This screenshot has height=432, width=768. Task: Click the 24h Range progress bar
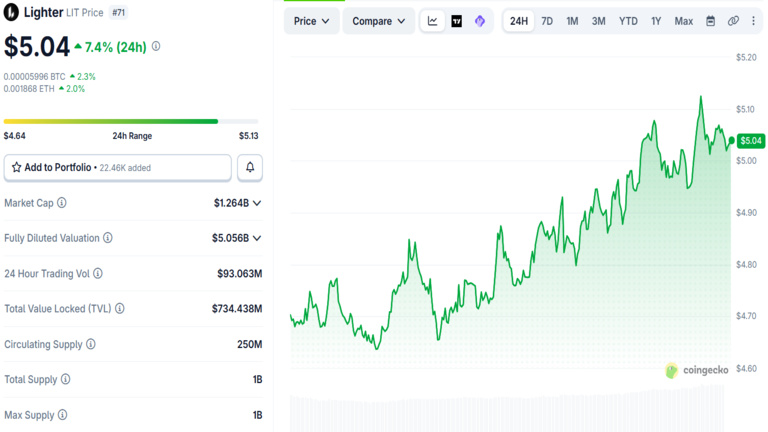pos(131,121)
